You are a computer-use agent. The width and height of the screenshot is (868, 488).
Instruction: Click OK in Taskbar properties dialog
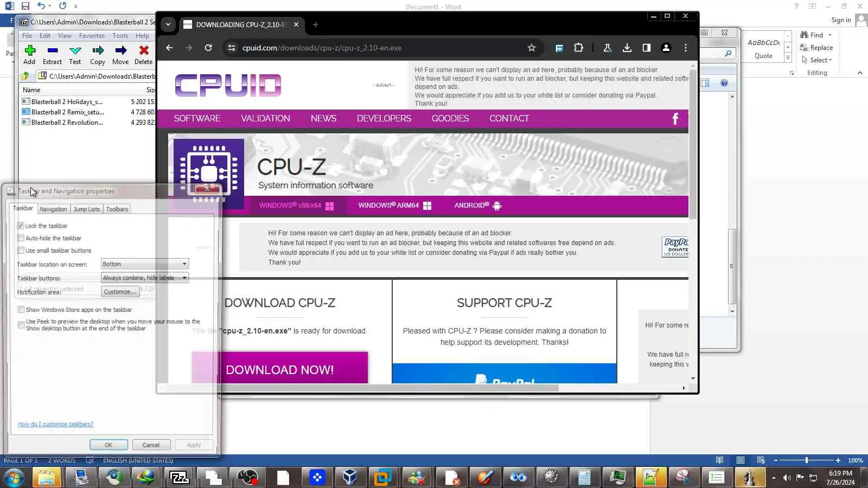108,445
